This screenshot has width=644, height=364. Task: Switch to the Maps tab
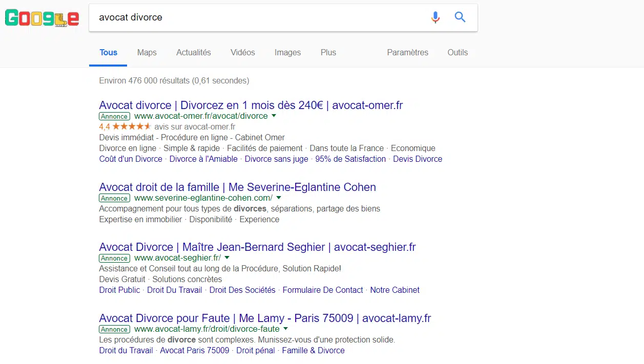(147, 52)
